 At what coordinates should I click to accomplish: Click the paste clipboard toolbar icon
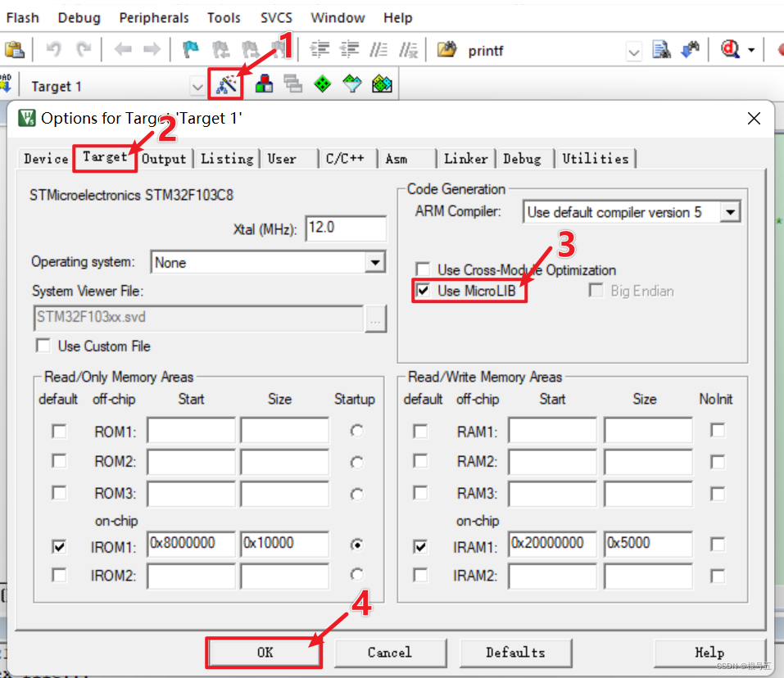(15, 49)
